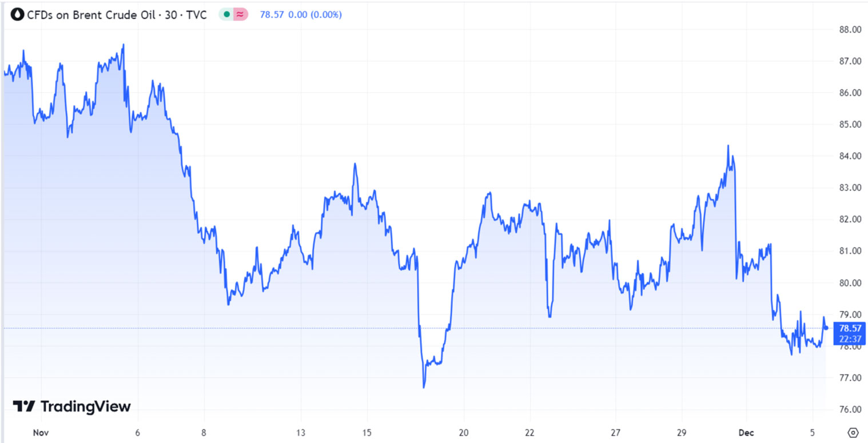Screen dimensions: 868x443
Task: Click the green market status dot
Action: (x=227, y=14)
